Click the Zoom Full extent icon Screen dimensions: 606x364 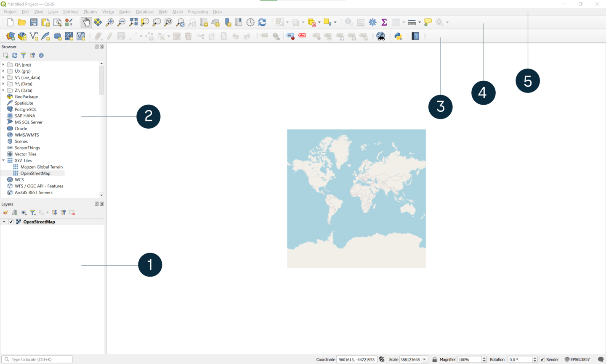(133, 22)
